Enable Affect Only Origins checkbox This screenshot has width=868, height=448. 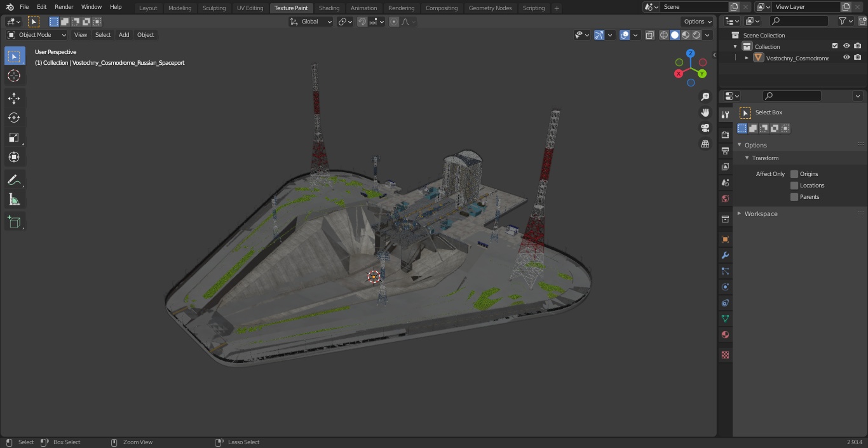tap(794, 173)
